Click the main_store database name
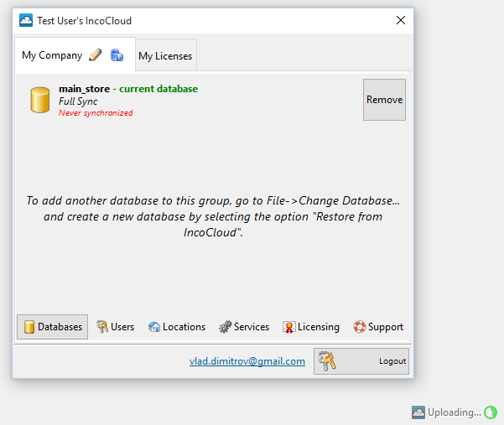The width and height of the screenshot is (504, 425). (84, 89)
